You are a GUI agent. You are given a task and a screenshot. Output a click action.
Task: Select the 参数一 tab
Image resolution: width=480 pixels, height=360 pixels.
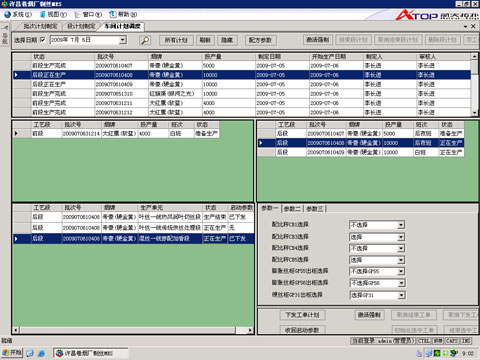pyautogui.click(x=269, y=208)
